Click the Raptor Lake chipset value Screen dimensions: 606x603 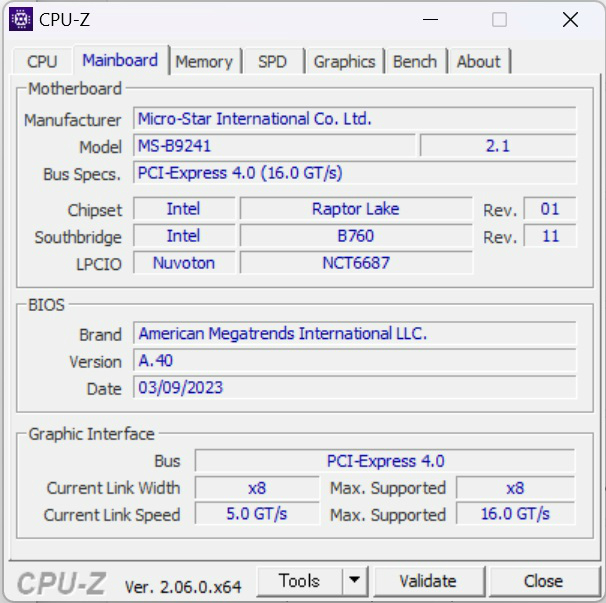pos(356,209)
